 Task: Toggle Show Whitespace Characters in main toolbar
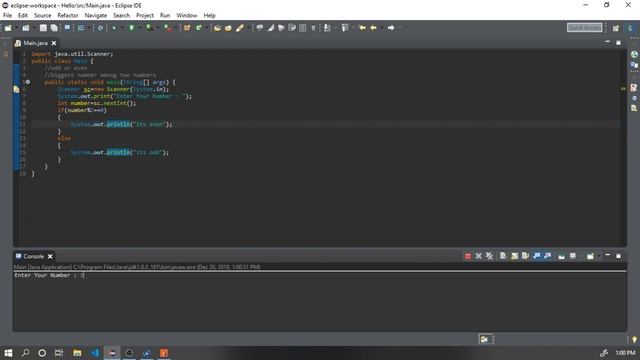pos(313,28)
